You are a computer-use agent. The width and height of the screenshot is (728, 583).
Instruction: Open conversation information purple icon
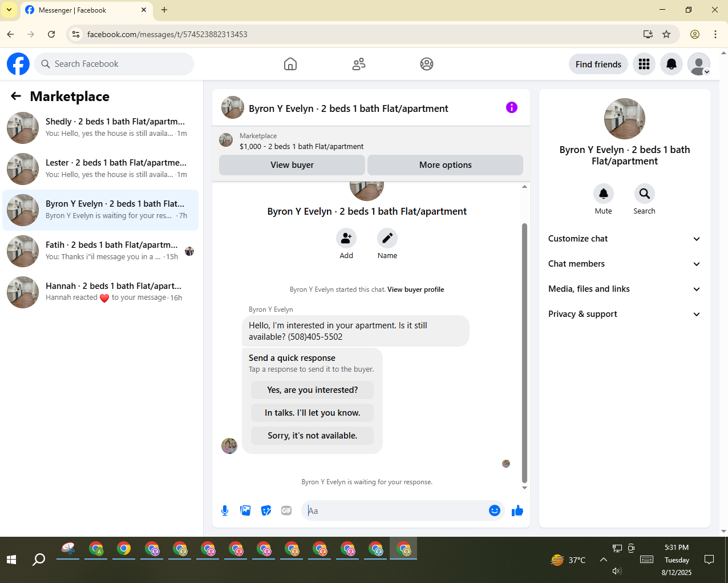point(512,107)
